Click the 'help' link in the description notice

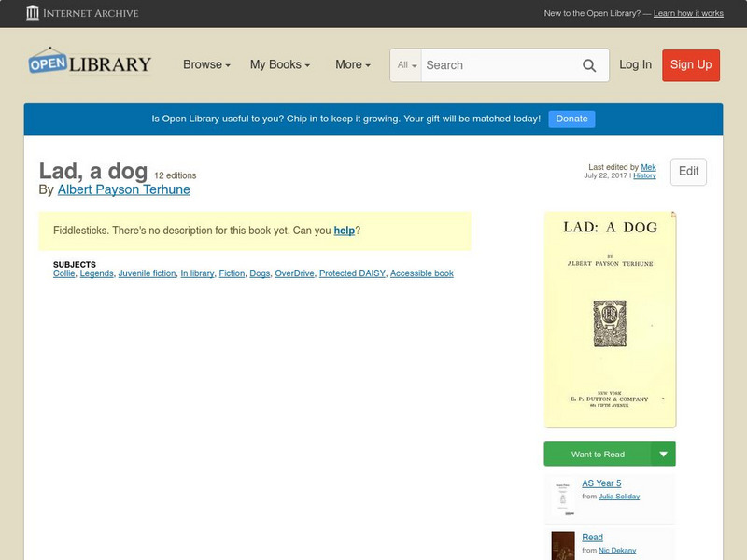(344, 231)
